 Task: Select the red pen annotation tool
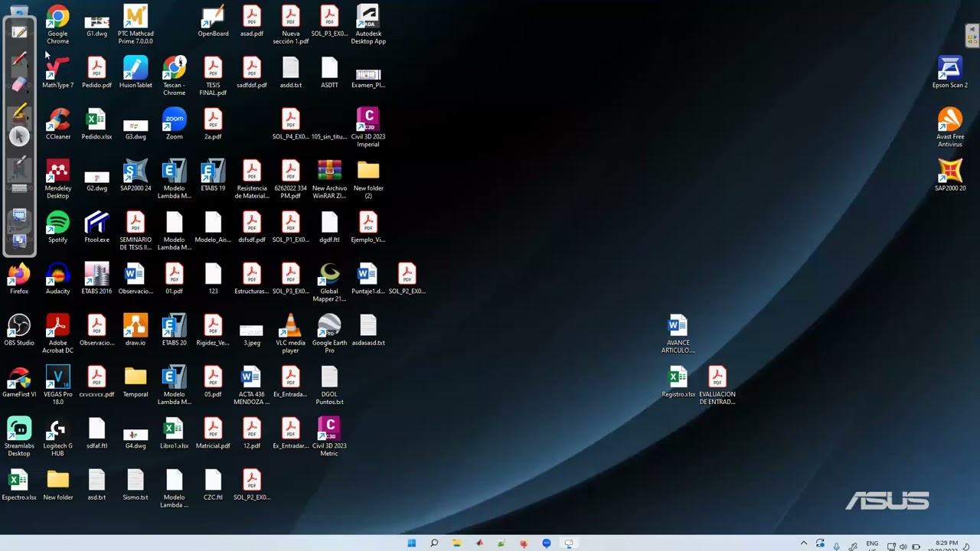[19, 59]
